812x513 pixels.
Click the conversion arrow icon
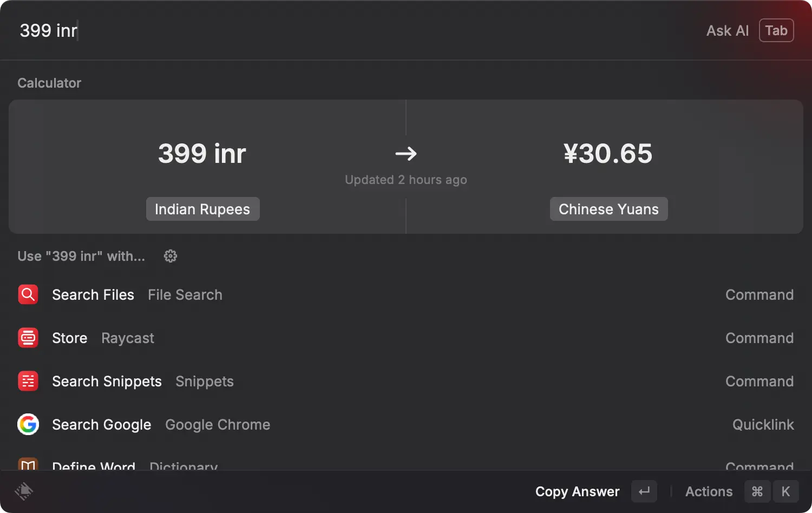(406, 154)
